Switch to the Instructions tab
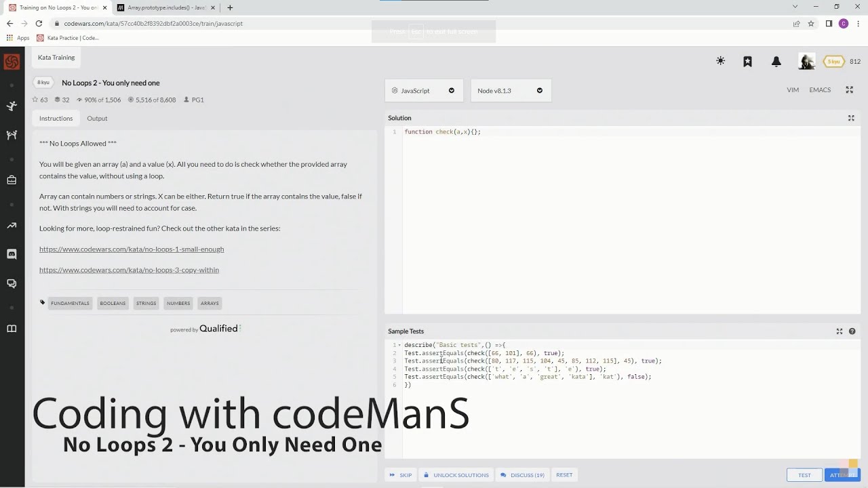The height and width of the screenshot is (488, 868). [x=56, y=118]
